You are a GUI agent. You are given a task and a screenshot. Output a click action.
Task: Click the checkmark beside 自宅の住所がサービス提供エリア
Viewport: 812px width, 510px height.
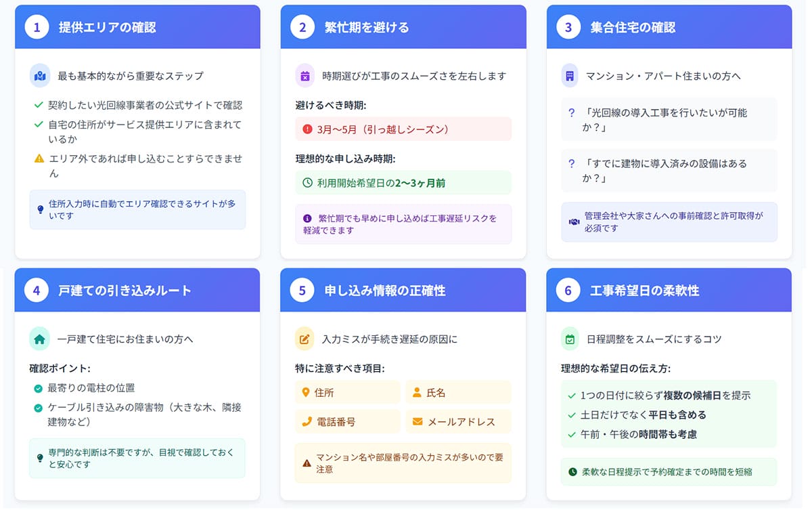(x=39, y=125)
